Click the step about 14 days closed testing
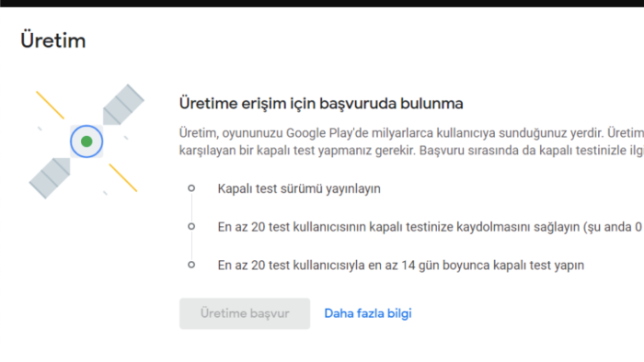This screenshot has height=362, width=644. (x=401, y=265)
